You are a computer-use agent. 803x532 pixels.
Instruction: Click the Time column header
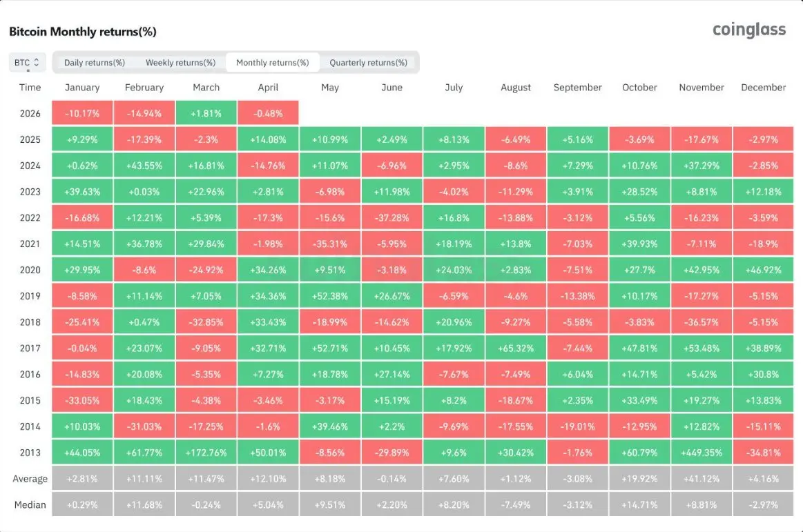30,88
